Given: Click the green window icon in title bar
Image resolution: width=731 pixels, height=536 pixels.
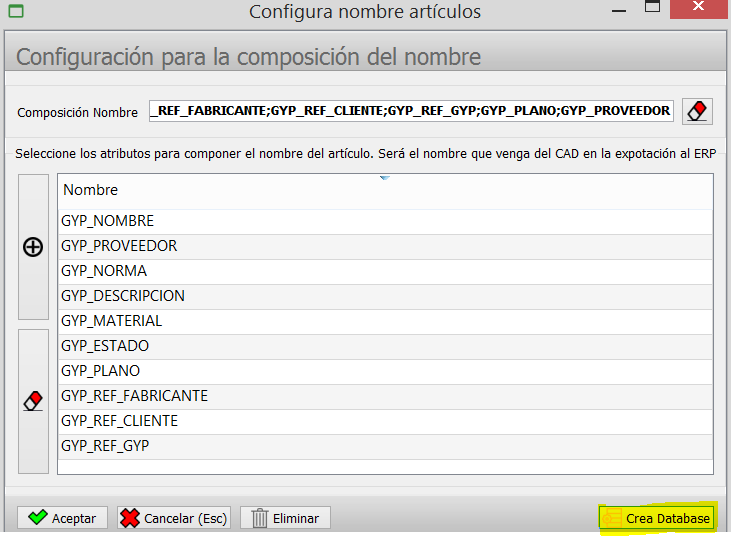Looking at the screenshot, I should 16,11.
